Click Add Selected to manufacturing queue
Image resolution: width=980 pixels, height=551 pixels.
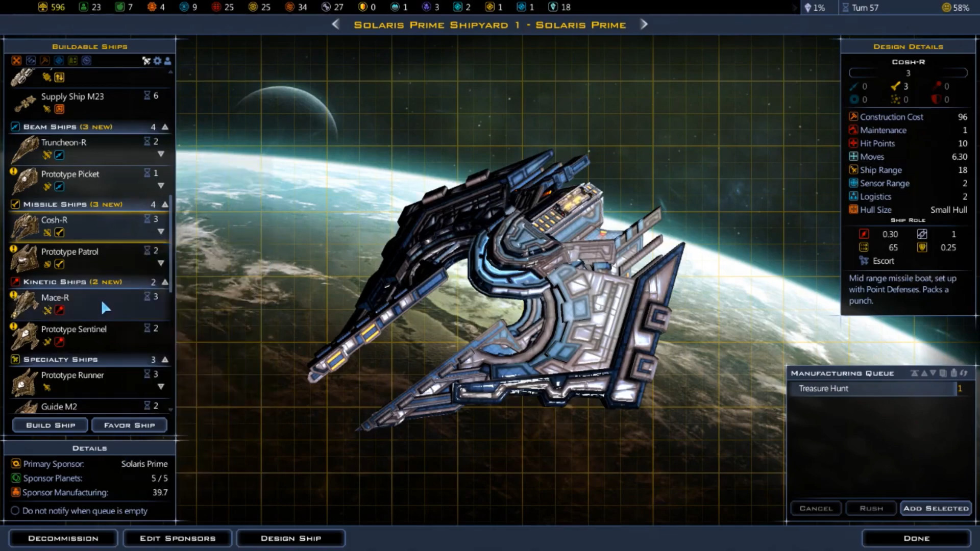(935, 508)
